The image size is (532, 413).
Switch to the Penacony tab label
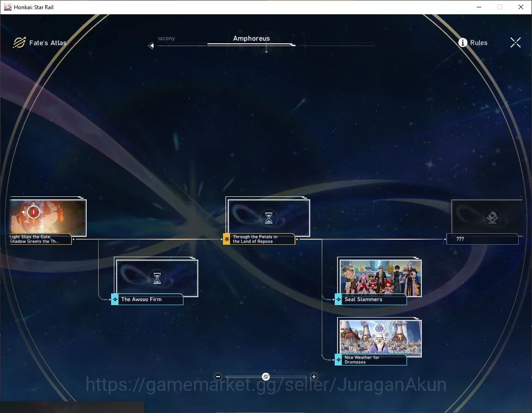(x=166, y=38)
